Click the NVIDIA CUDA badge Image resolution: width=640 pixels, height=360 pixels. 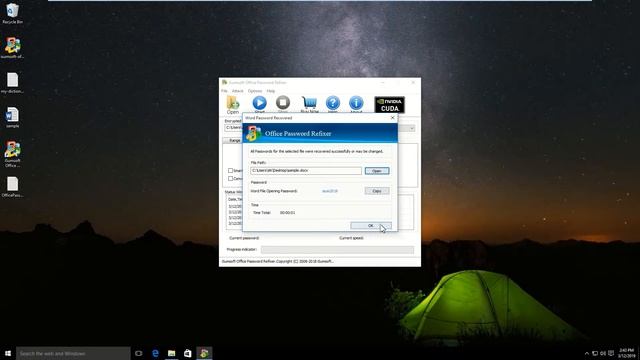point(389,104)
